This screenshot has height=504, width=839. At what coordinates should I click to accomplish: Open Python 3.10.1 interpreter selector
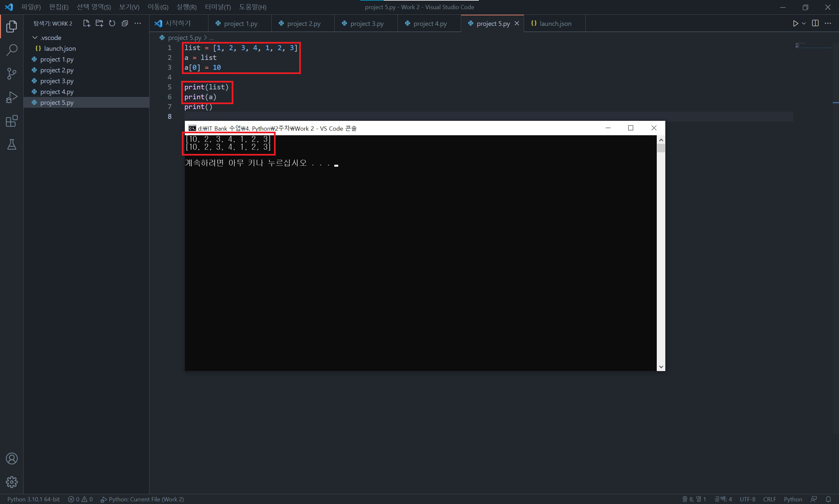(33, 499)
